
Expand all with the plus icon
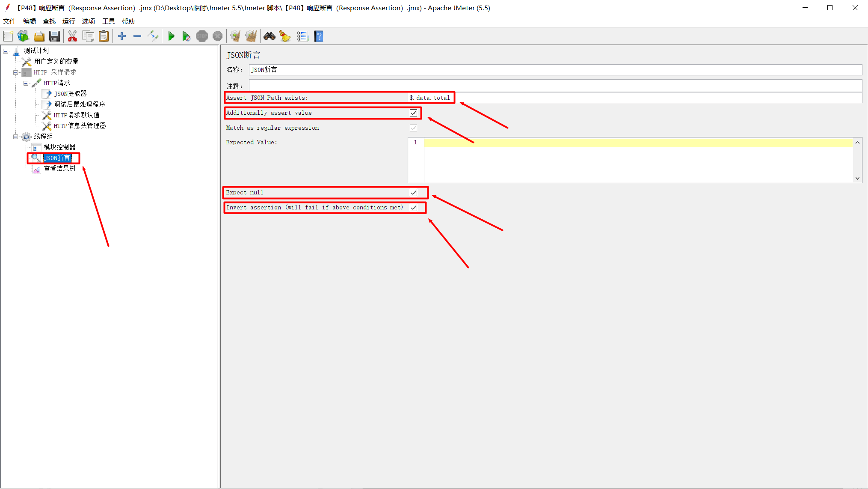coord(122,36)
